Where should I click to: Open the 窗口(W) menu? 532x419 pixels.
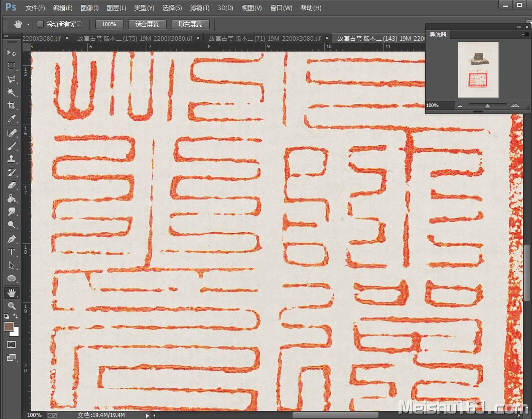[281, 8]
